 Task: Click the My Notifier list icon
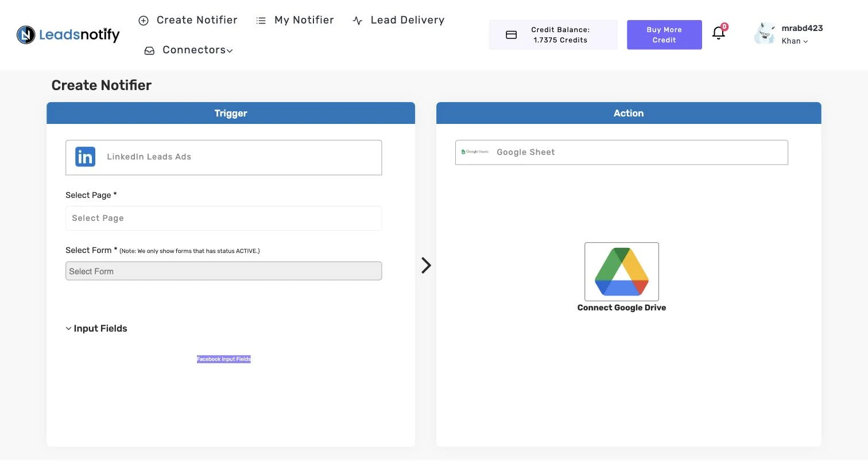tap(261, 21)
